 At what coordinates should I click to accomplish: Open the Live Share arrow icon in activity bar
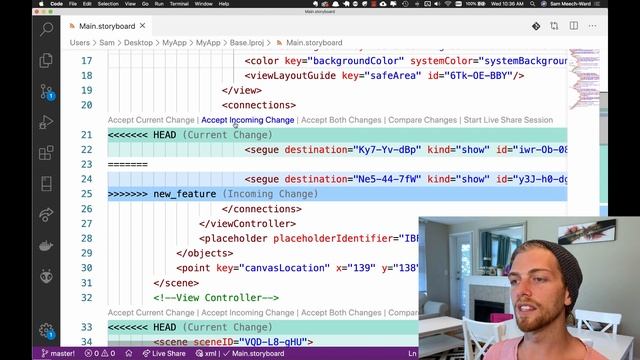[46, 215]
